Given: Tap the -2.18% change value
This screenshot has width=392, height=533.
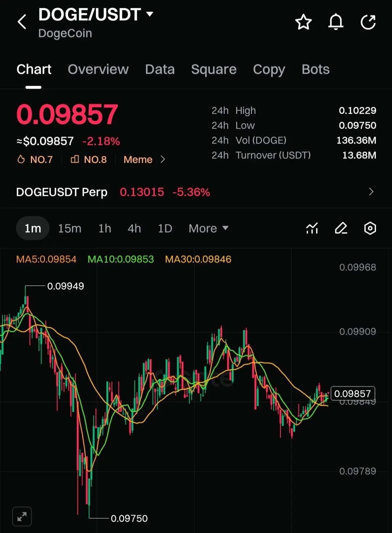Looking at the screenshot, I should (x=101, y=141).
